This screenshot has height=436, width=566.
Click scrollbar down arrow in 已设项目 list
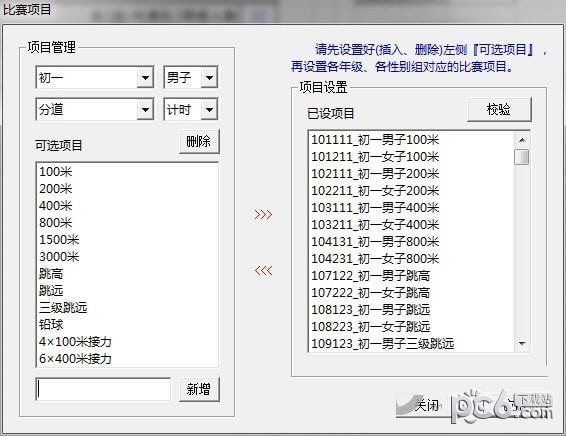click(522, 343)
